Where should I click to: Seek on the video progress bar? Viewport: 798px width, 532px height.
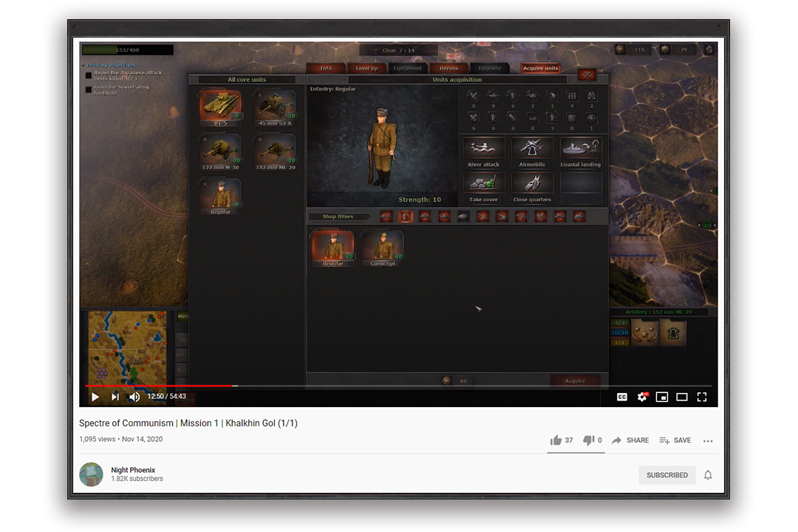coord(398,386)
